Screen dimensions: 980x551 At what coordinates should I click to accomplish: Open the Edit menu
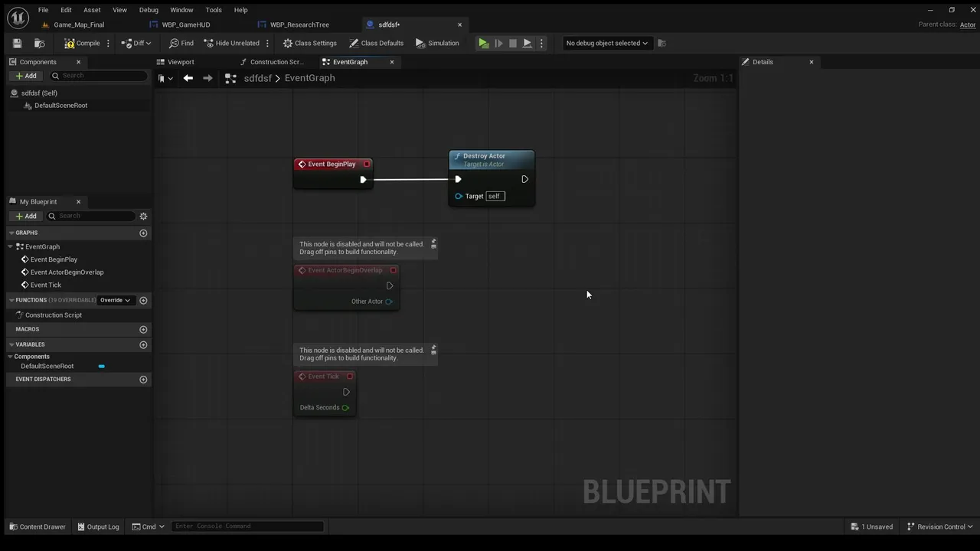coord(66,10)
